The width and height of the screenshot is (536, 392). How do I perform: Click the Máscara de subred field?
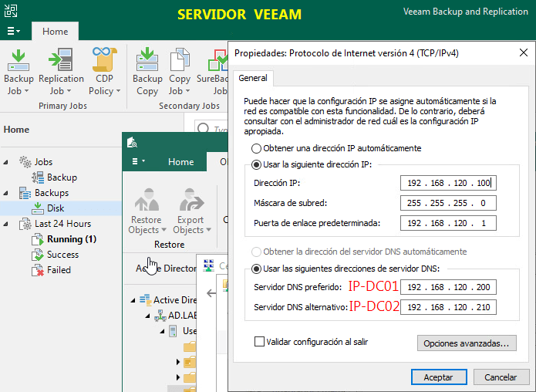pos(448,203)
